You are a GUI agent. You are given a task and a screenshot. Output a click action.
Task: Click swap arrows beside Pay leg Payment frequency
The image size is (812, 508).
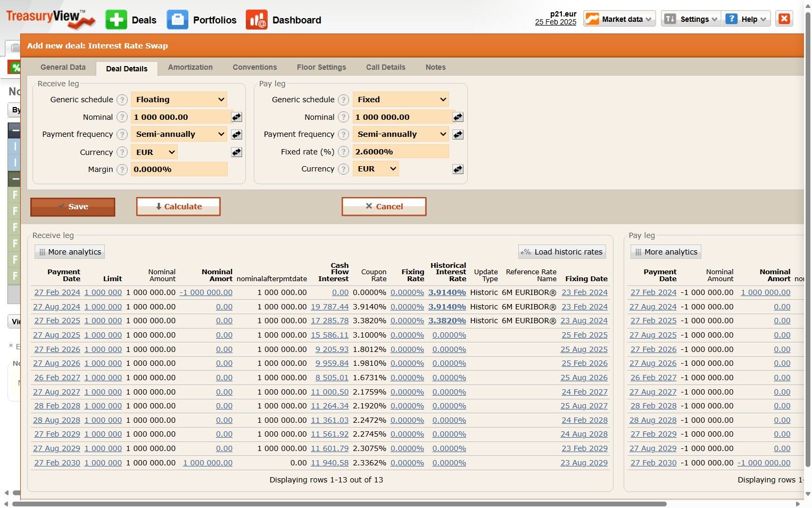click(458, 135)
